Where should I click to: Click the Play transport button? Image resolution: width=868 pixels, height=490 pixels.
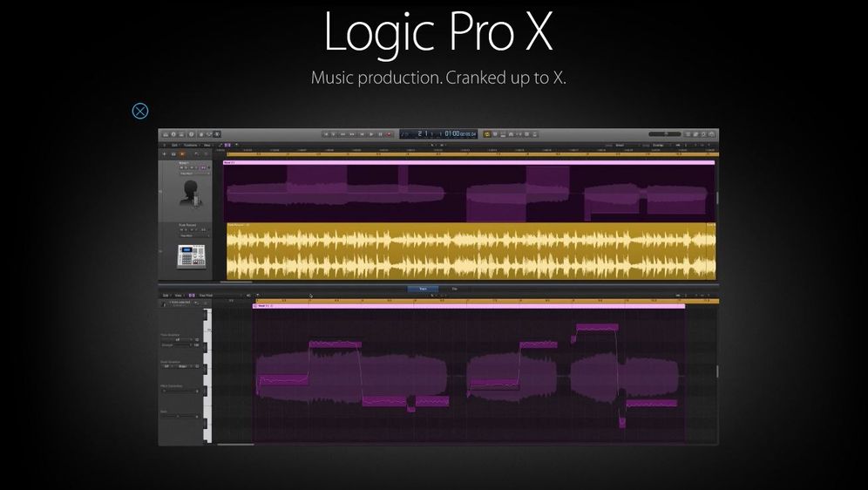371,134
